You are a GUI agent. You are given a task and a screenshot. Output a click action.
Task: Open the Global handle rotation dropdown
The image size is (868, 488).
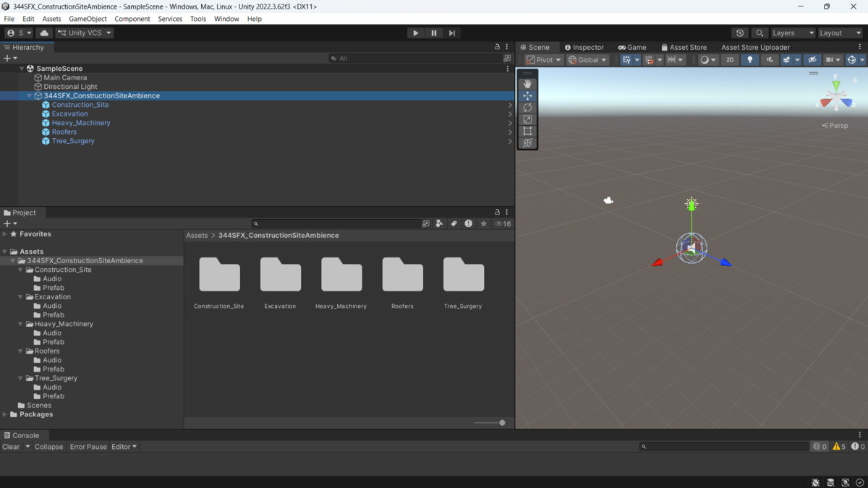pos(587,60)
